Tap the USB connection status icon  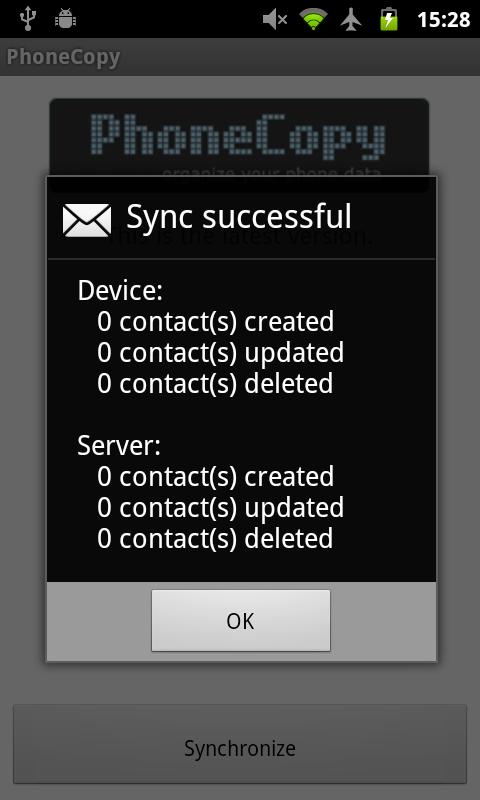tap(29, 19)
